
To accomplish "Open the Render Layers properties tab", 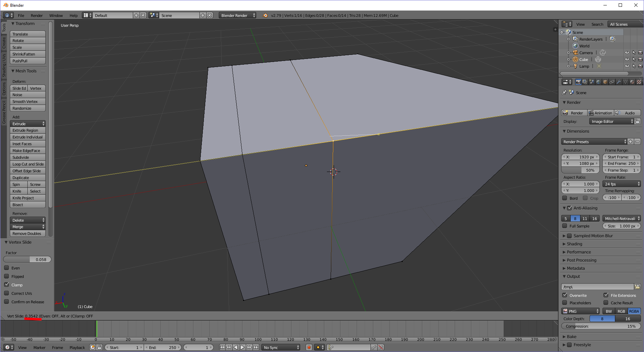I will pyautogui.click(x=585, y=82).
